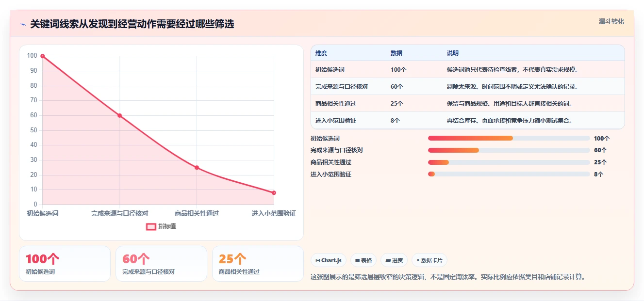Click the description starting 剔除无来源

click(512, 87)
